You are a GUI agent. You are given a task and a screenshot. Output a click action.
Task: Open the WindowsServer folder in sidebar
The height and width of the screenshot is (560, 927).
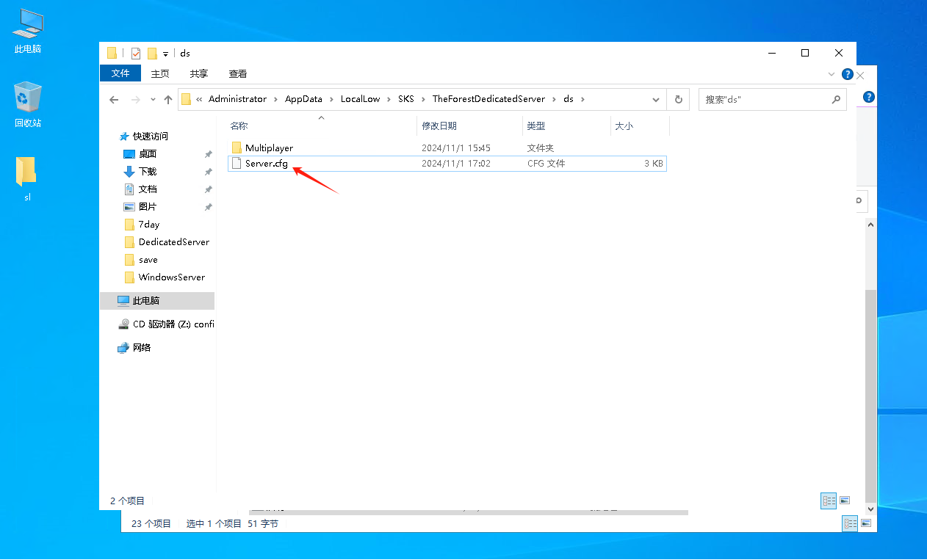(x=172, y=277)
